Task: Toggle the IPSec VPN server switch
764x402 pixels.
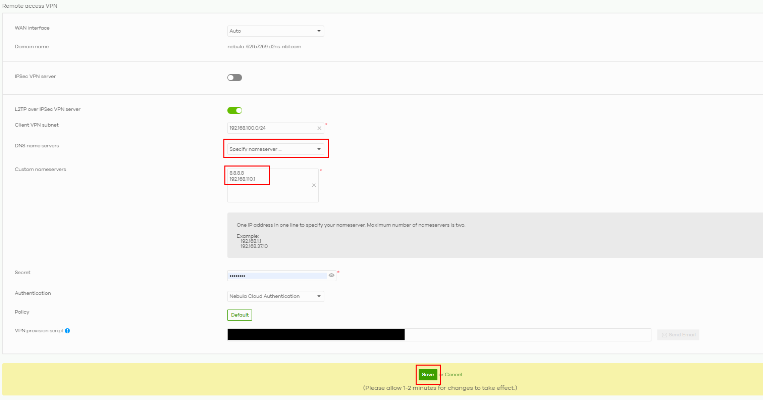Action: pos(235,76)
